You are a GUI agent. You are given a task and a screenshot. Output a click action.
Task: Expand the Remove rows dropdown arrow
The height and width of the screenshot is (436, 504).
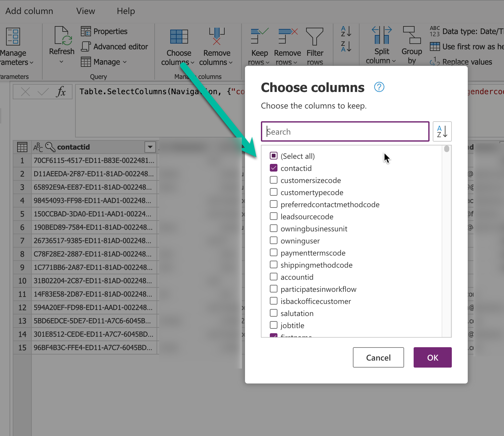pos(295,62)
